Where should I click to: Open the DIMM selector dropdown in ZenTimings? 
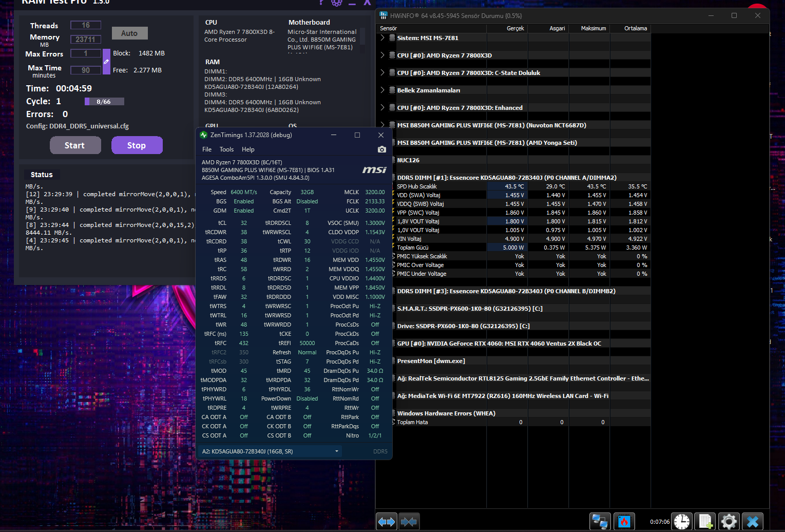[x=271, y=451]
